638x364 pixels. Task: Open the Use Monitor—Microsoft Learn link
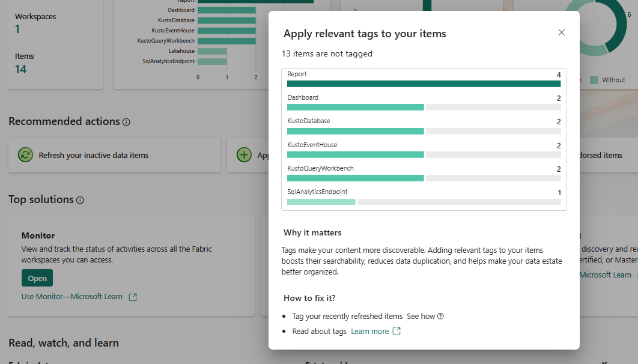[72, 297]
